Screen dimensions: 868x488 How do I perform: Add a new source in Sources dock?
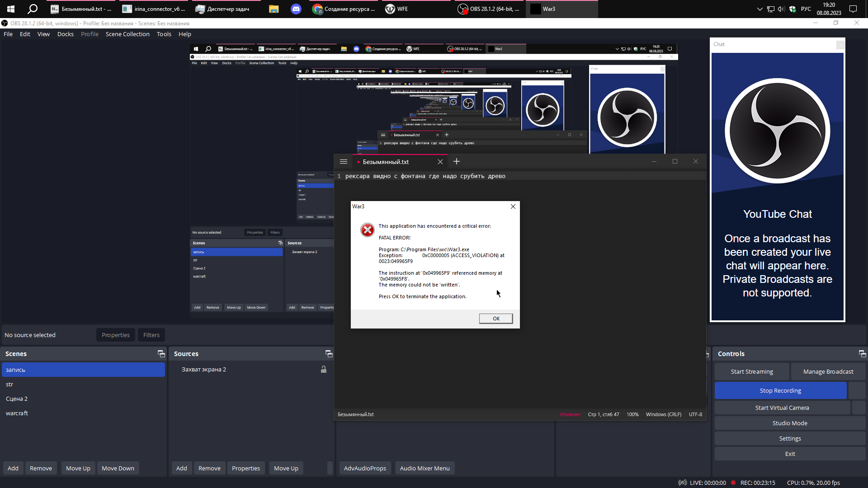tap(182, 468)
